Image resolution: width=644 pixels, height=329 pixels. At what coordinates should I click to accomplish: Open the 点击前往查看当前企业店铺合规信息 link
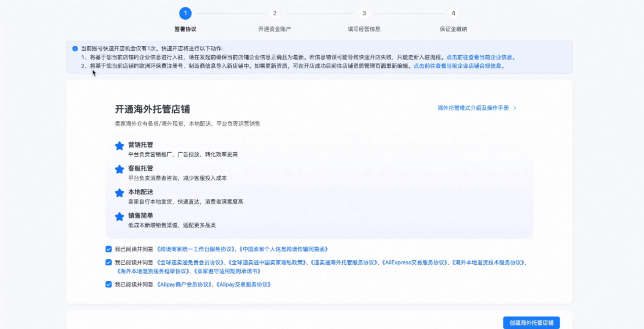(457, 66)
